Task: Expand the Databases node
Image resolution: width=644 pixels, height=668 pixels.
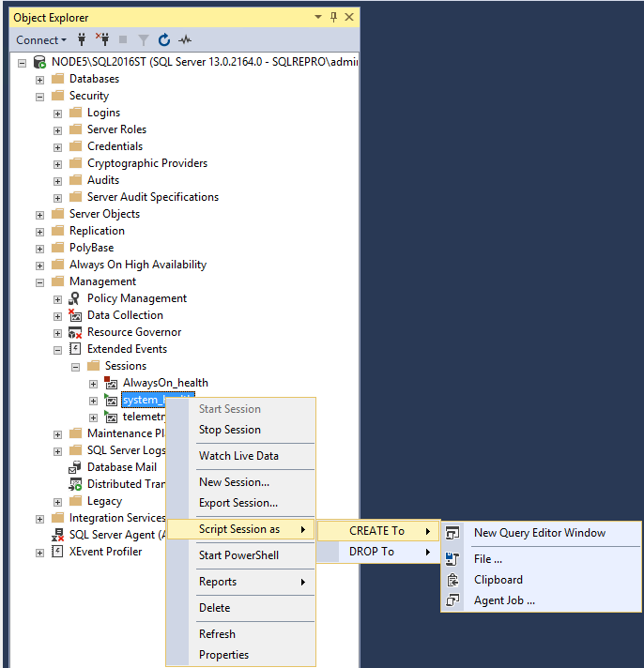Action: click(40, 79)
